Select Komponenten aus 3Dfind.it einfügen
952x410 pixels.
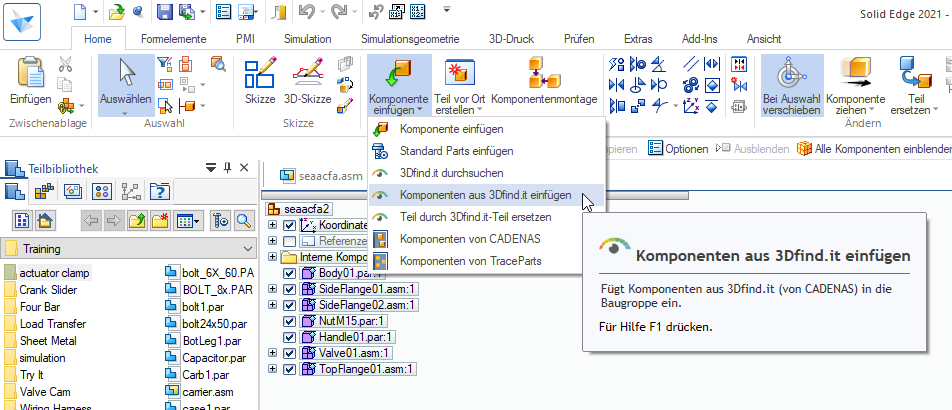[x=486, y=195]
